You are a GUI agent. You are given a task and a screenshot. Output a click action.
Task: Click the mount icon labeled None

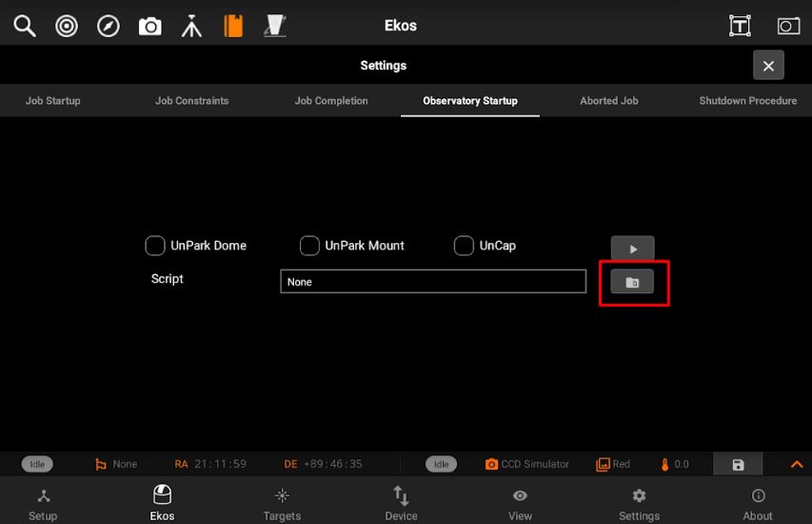point(101,464)
